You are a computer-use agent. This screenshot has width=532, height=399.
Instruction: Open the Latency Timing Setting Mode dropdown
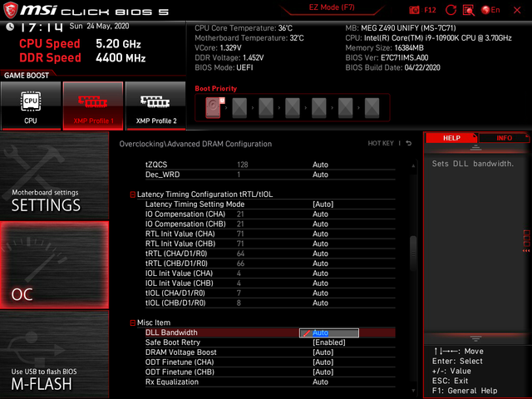(x=323, y=204)
